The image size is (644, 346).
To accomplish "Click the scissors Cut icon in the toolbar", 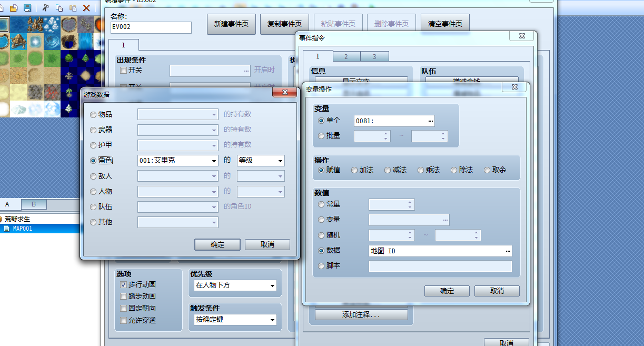I will pos(45,8).
